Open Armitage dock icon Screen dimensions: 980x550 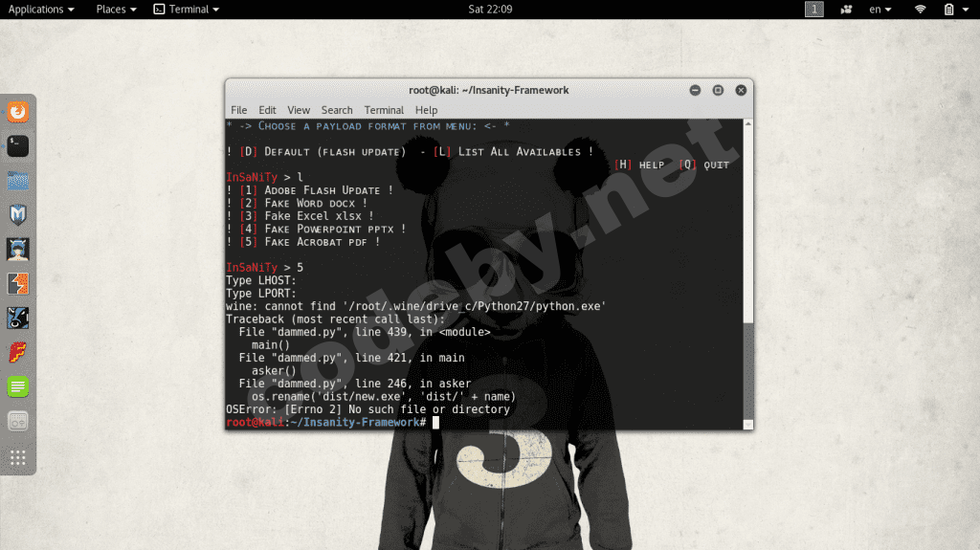(17, 250)
